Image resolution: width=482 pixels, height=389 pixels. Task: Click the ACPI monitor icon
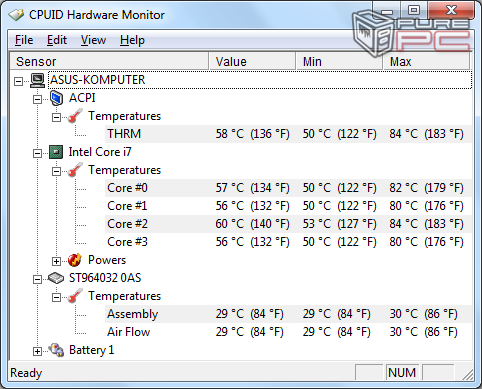click(x=56, y=98)
